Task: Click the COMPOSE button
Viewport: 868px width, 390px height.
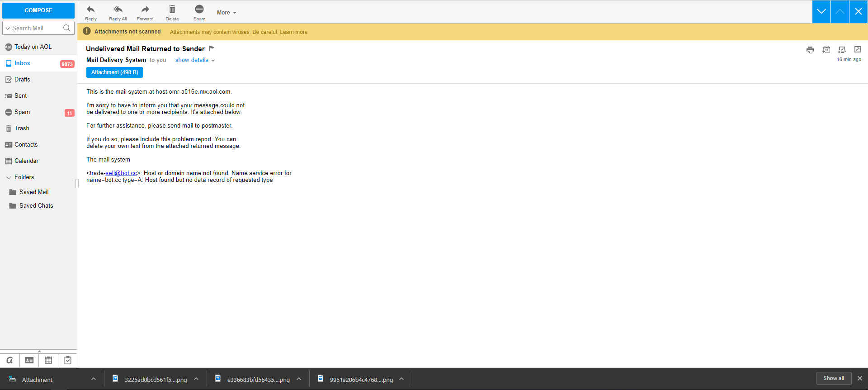Action: (x=38, y=10)
